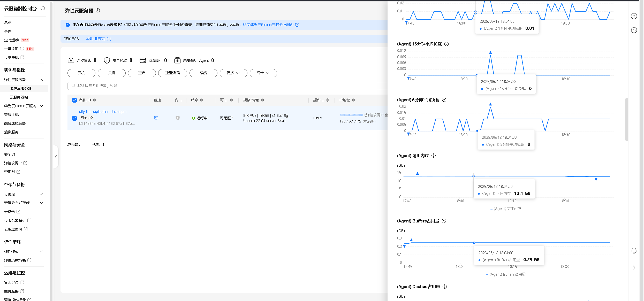This screenshot has height=301, width=644.
Task: Click the 重置密码 button
Action: click(172, 73)
